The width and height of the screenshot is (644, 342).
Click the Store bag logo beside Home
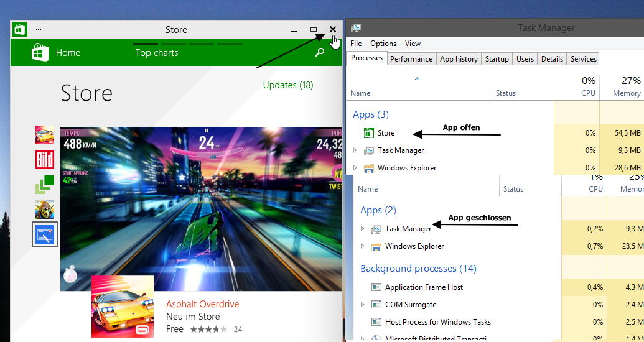coord(40,53)
